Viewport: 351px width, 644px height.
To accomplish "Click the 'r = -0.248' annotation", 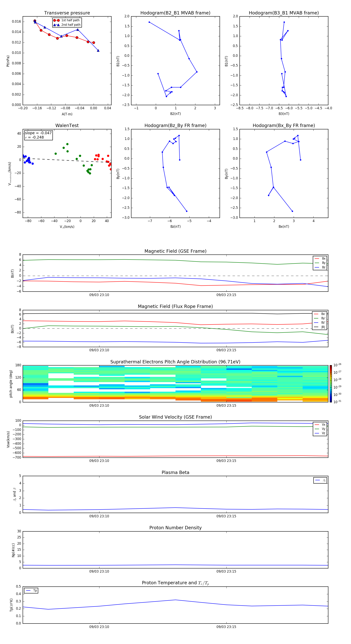I will 35,137.
